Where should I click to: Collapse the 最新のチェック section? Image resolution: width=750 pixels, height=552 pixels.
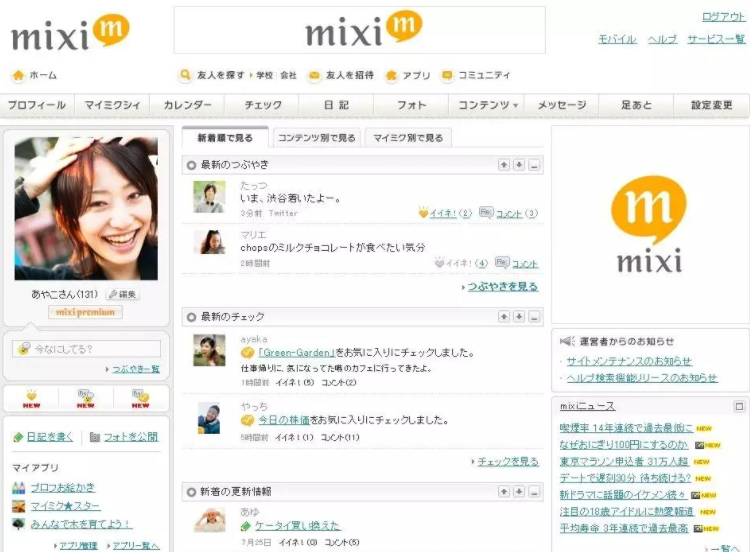534,317
